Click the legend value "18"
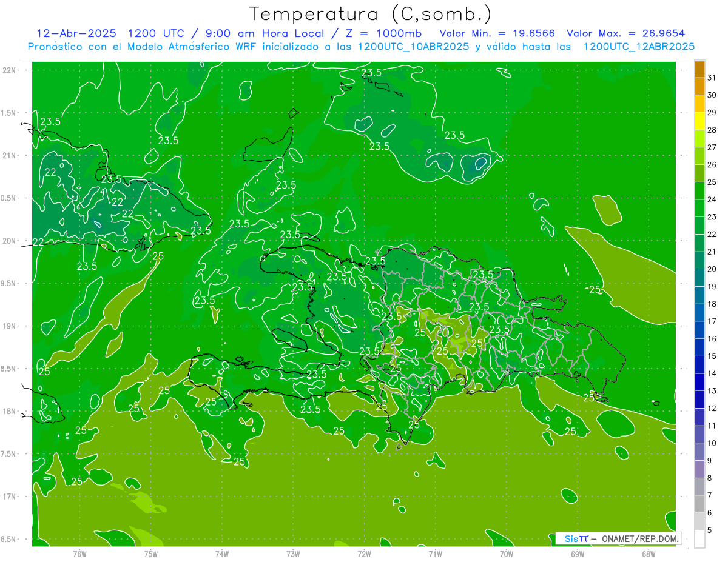The width and height of the screenshot is (728, 562). click(x=712, y=304)
